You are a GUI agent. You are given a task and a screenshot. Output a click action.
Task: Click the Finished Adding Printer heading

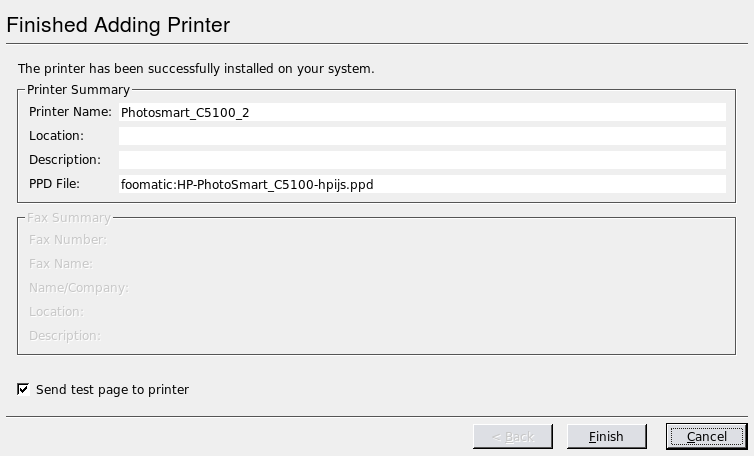[118, 25]
